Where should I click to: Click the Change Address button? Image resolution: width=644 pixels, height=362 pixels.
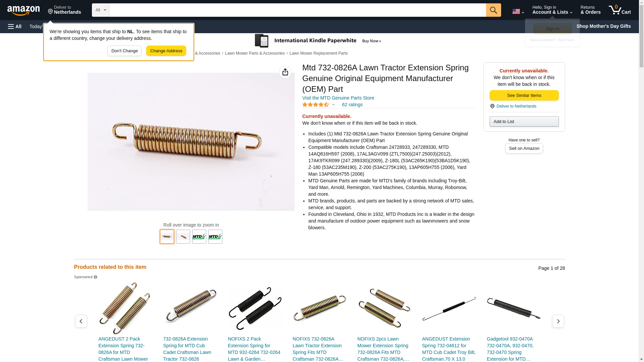(x=166, y=51)
